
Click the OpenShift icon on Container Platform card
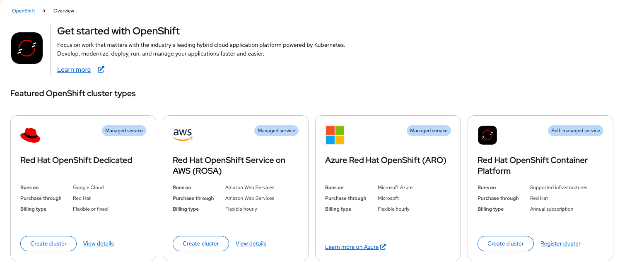pyautogui.click(x=487, y=135)
